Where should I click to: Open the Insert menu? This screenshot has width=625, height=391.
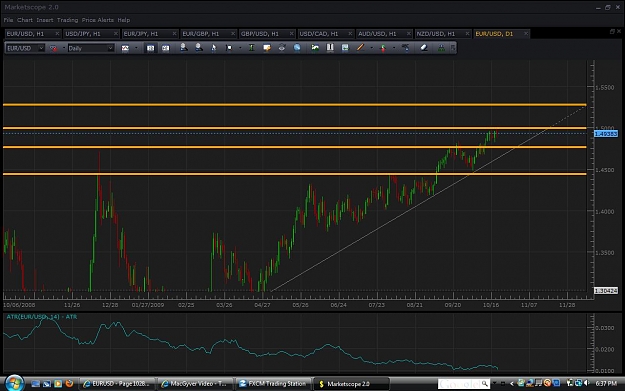point(45,20)
